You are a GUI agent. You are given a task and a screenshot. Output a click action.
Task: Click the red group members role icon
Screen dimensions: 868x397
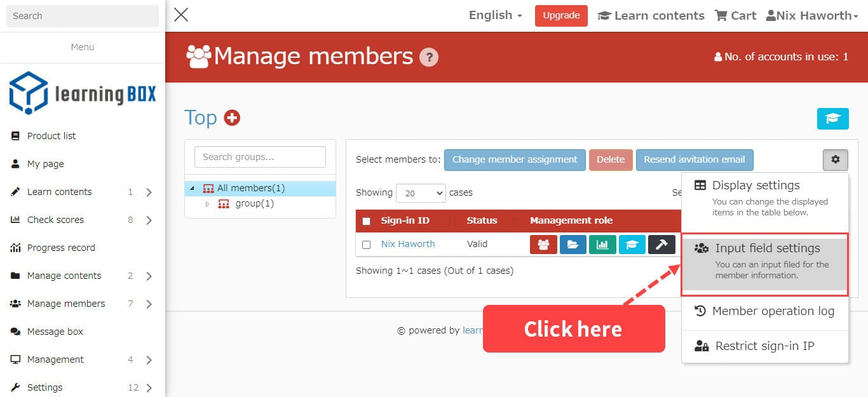543,245
